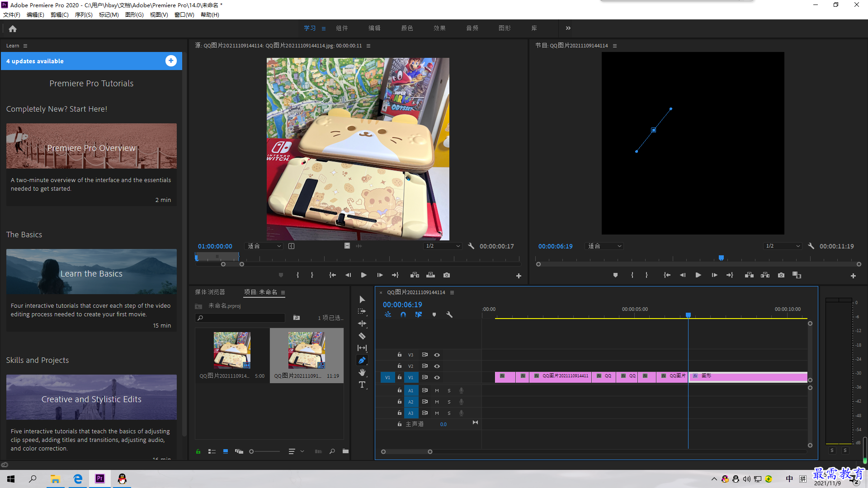The image size is (868, 488).
Task: Add marker in timeline header
Action: pos(434,314)
